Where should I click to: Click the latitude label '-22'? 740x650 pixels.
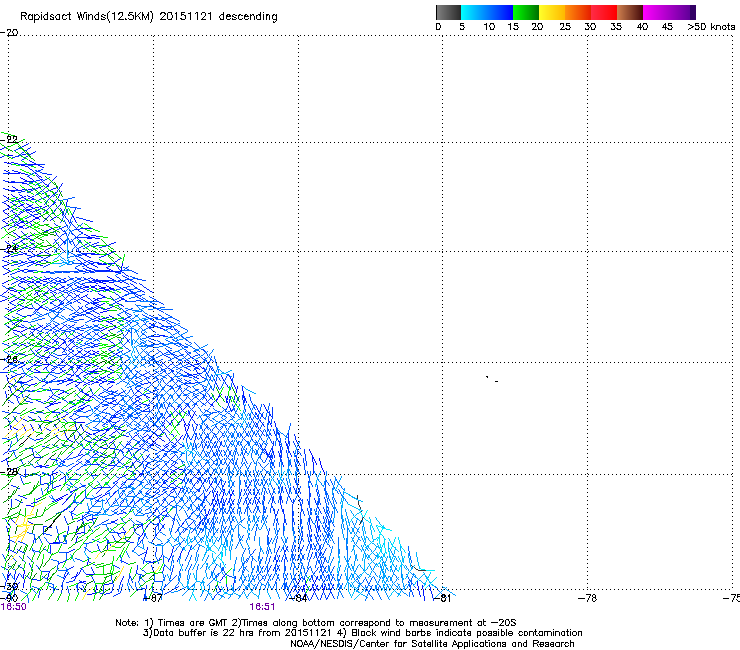click(9, 140)
